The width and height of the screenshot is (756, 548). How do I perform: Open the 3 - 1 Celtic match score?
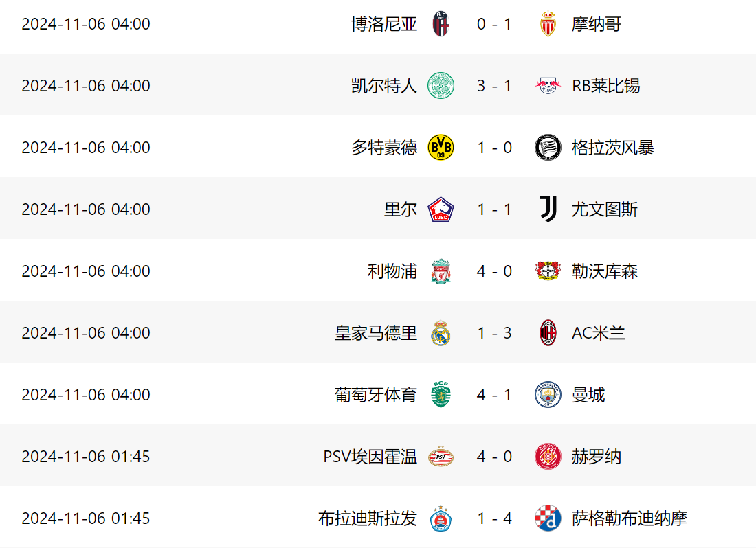[494, 86]
